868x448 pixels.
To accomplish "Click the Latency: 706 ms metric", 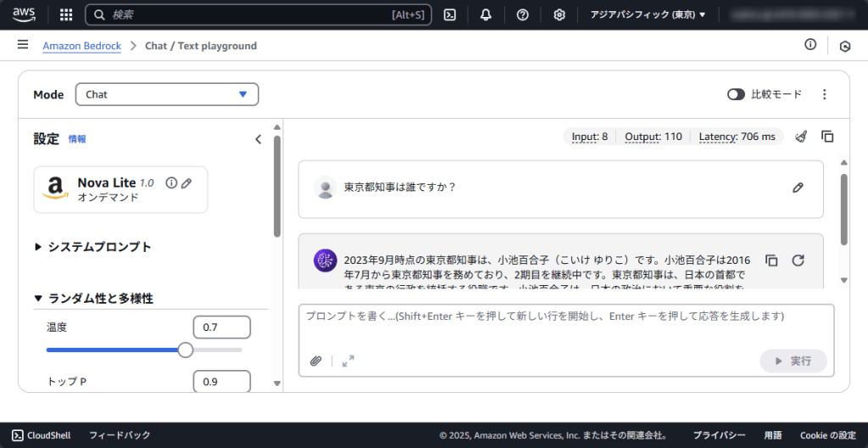I will pyautogui.click(x=737, y=137).
